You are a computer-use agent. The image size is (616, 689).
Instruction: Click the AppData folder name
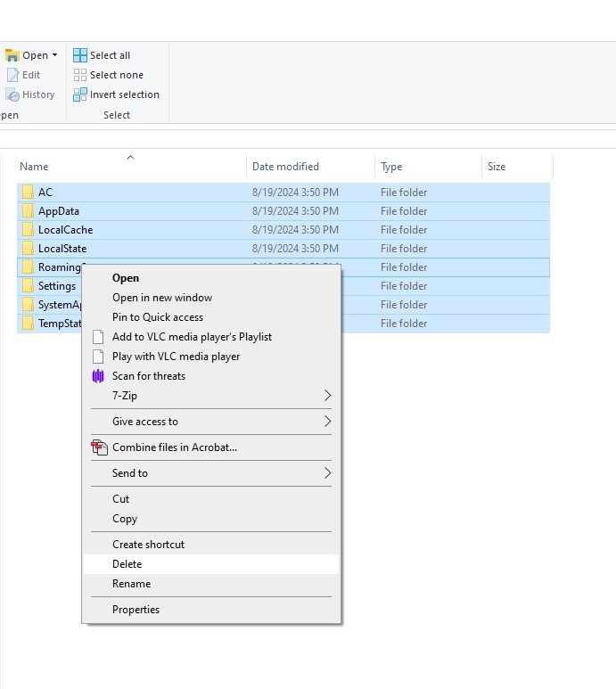(x=59, y=211)
